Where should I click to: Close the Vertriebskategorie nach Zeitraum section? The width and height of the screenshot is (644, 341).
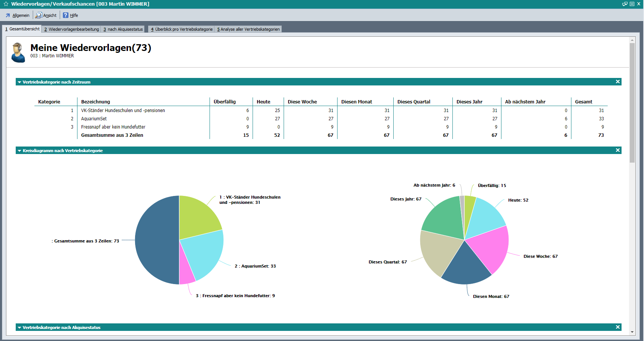coord(618,82)
